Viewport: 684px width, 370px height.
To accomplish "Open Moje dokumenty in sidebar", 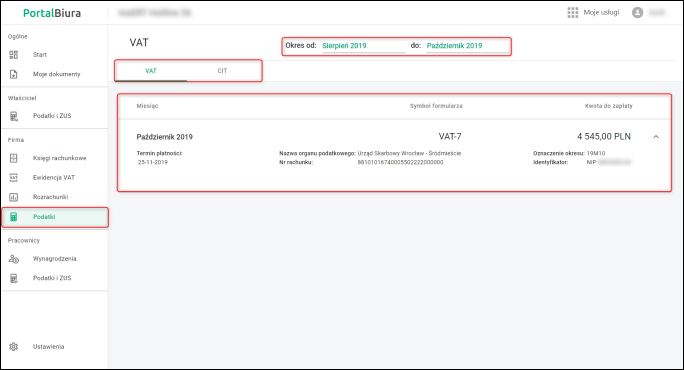I will (57, 74).
